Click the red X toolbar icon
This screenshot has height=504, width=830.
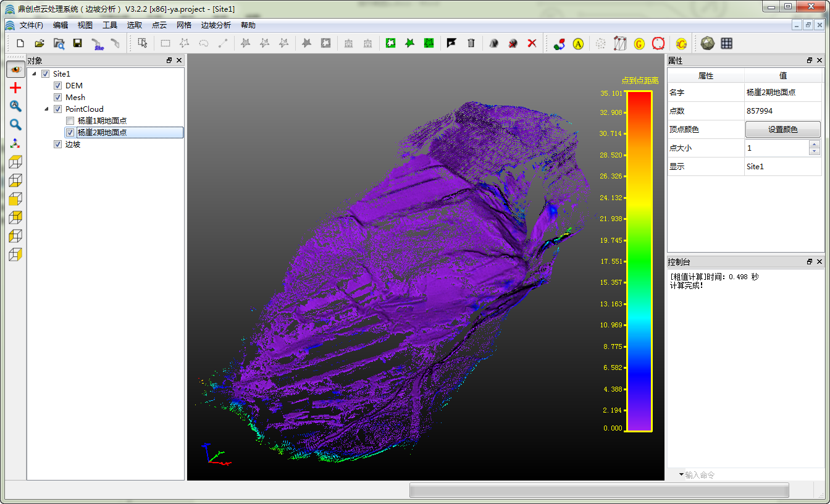(x=532, y=43)
